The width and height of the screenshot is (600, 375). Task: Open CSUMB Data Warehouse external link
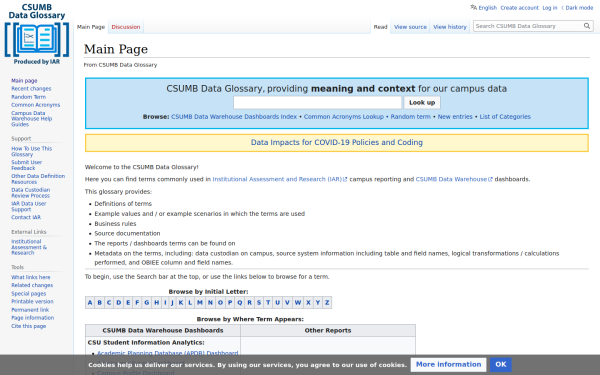(454, 179)
